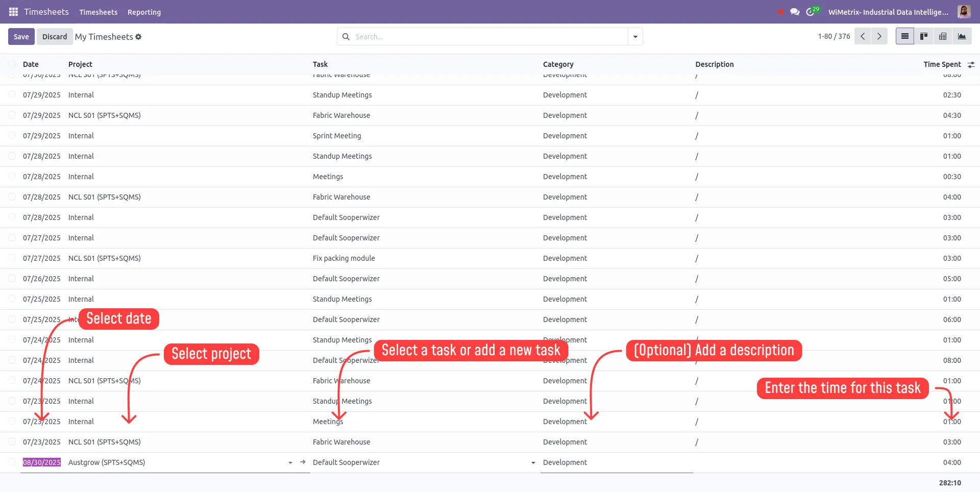Open the Reporting menu

144,12
